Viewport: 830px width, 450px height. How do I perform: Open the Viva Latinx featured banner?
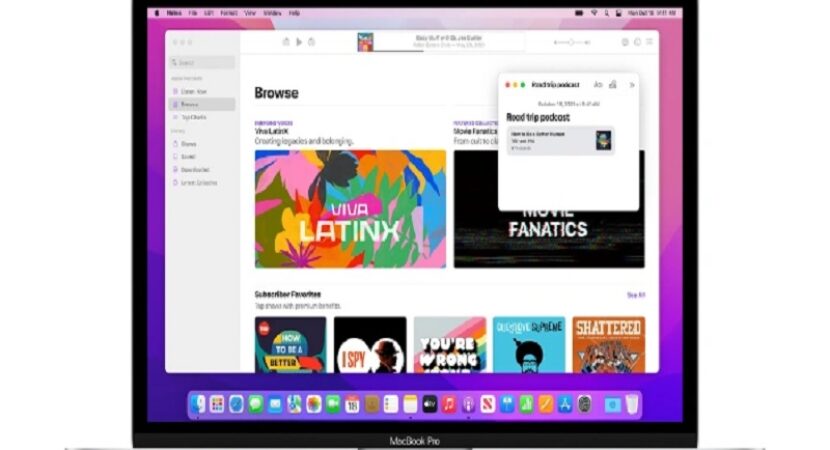(350, 209)
